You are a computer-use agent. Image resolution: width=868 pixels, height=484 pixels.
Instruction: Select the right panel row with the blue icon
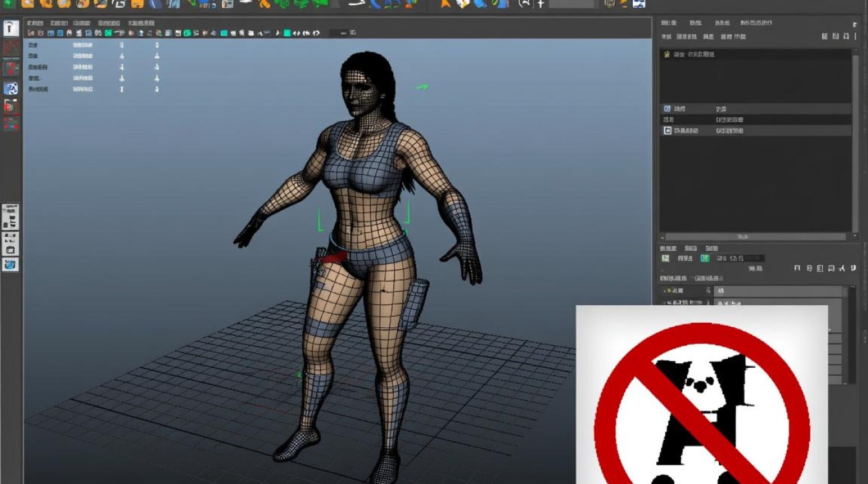click(756, 109)
